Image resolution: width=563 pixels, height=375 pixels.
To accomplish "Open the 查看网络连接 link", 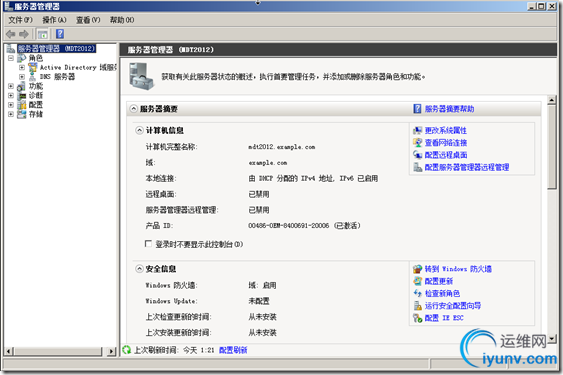I will point(446,143).
